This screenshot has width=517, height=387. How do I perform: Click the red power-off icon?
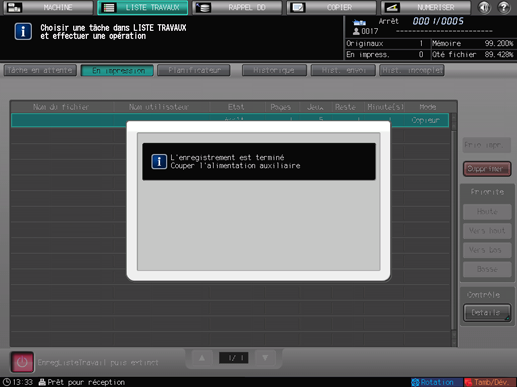pos(22,362)
